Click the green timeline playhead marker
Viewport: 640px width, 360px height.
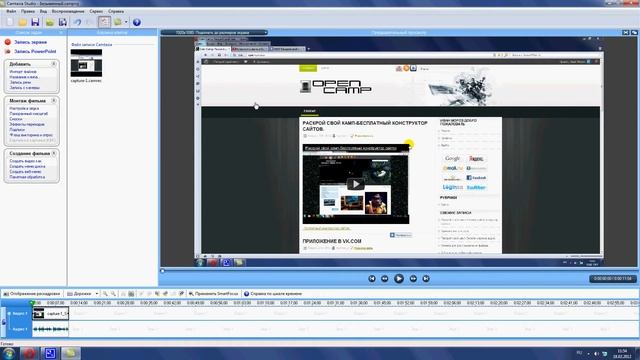coord(33,303)
